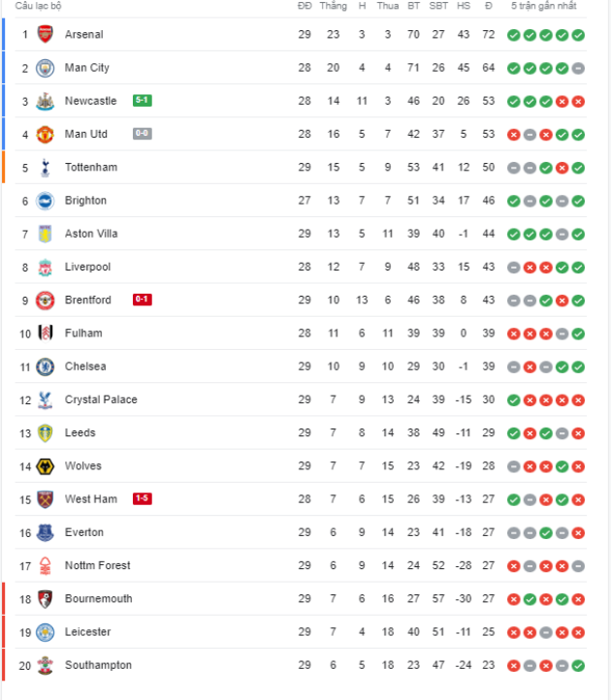
Task: Click the Arsenal club crest icon
Action: click(46, 35)
